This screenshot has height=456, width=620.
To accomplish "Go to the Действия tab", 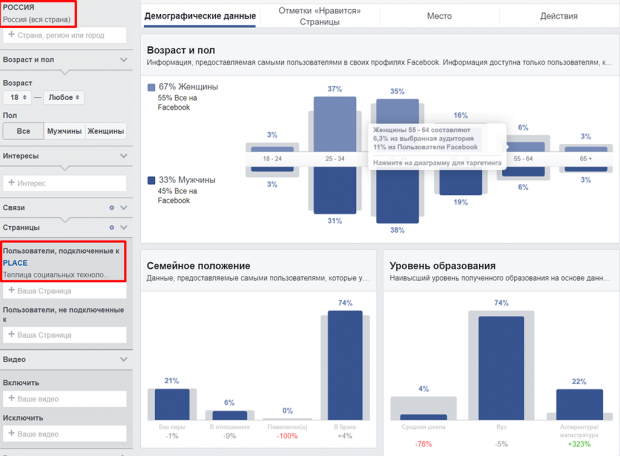I will click(x=557, y=16).
